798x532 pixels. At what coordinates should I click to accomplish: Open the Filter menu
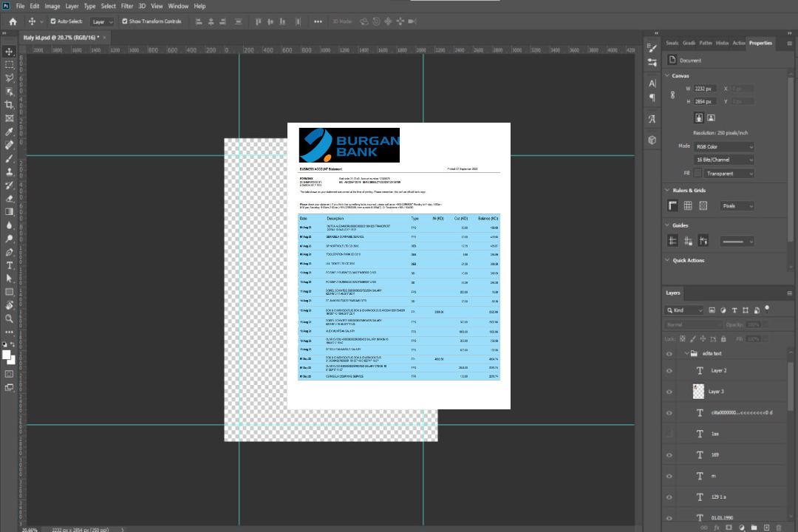(127, 6)
